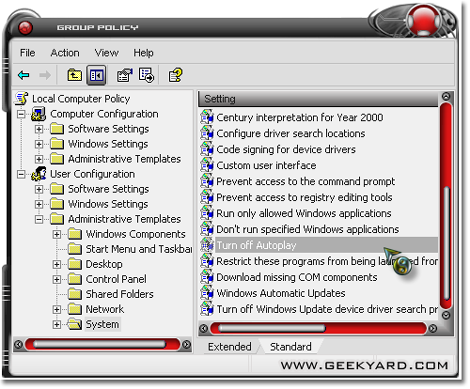Expand the Network tree node
470x389 pixels.
click(x=57, y=309)
